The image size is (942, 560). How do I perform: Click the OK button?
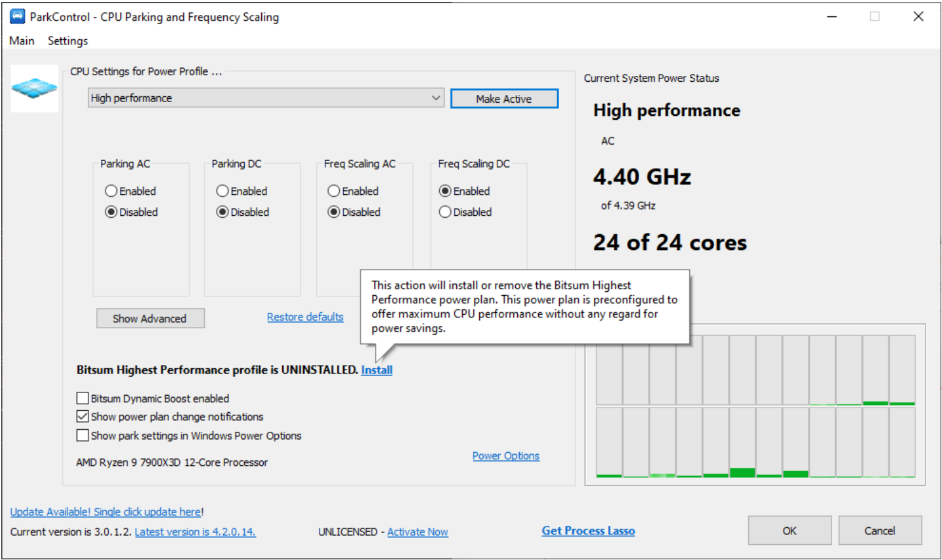tap(789, 531)
